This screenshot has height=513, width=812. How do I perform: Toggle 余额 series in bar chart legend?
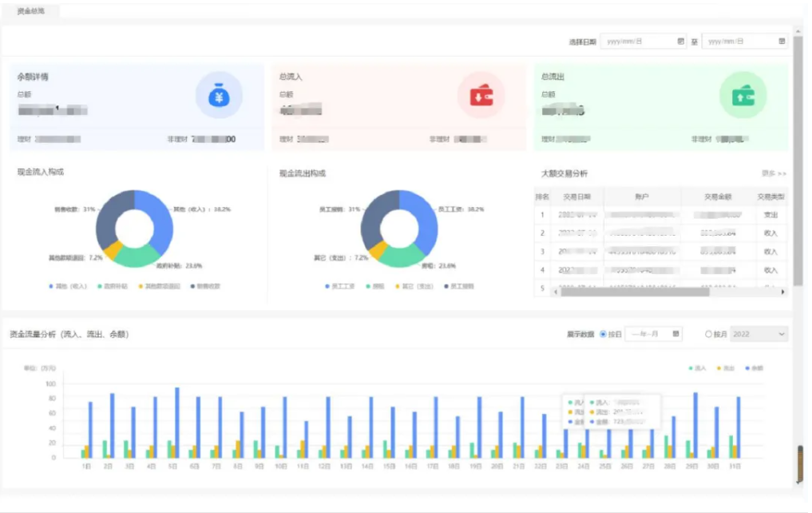click(750, 368)
